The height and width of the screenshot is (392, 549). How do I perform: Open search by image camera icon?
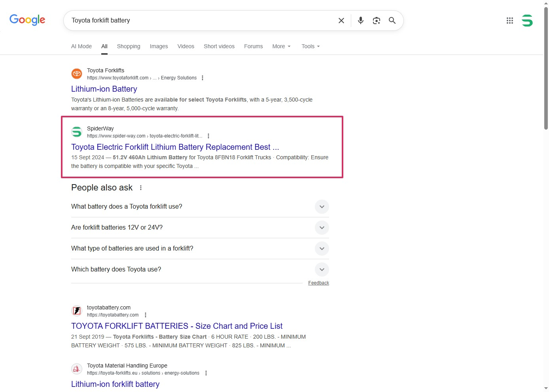coord(376,21)
